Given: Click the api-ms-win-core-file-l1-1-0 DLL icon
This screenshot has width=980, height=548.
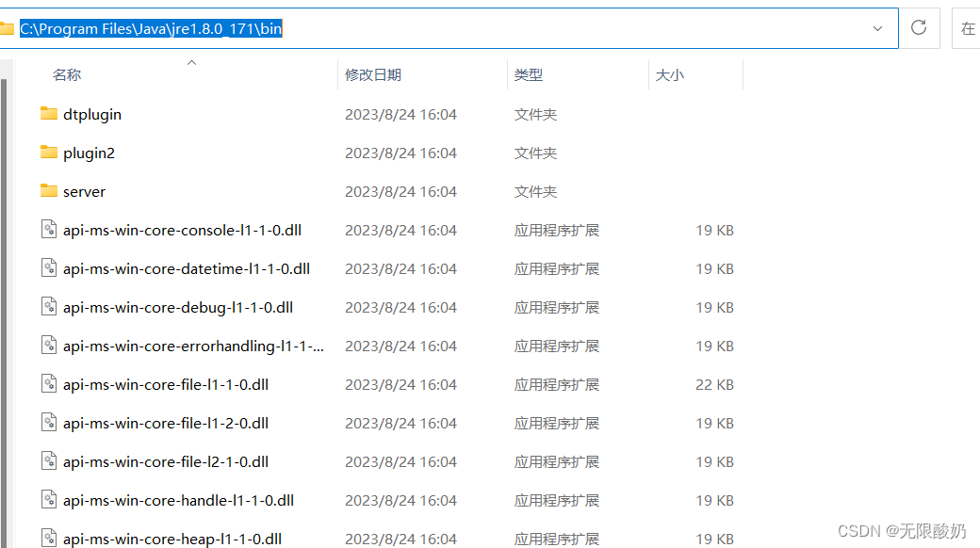Looking at the screenshot, I should pos(50,384).
